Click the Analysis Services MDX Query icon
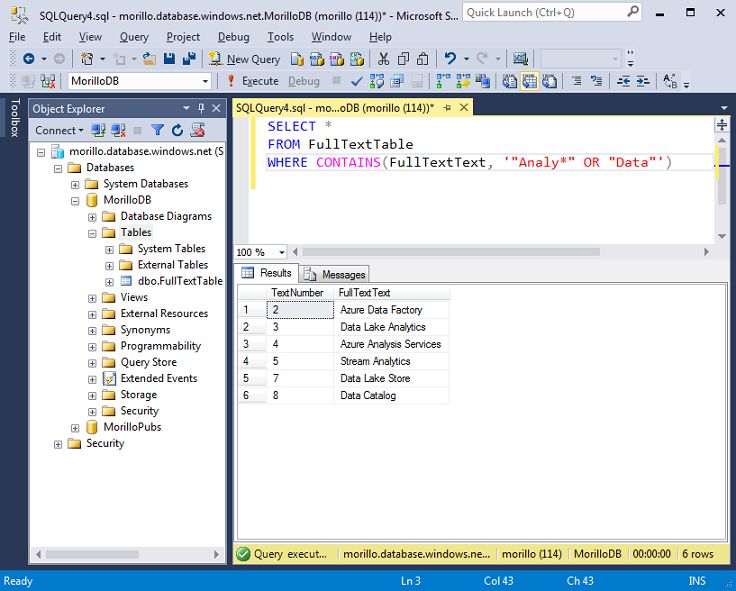Screen dimensions: 736x591 click(317, 59)
